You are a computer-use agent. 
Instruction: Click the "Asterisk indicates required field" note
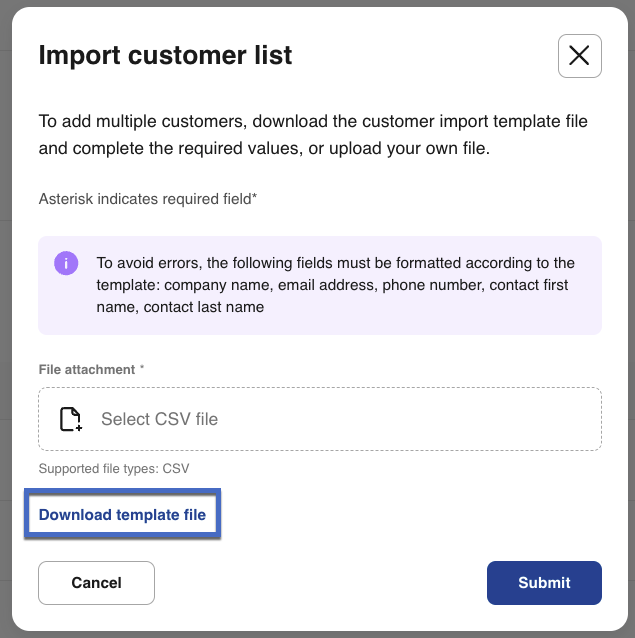[147, 199]
